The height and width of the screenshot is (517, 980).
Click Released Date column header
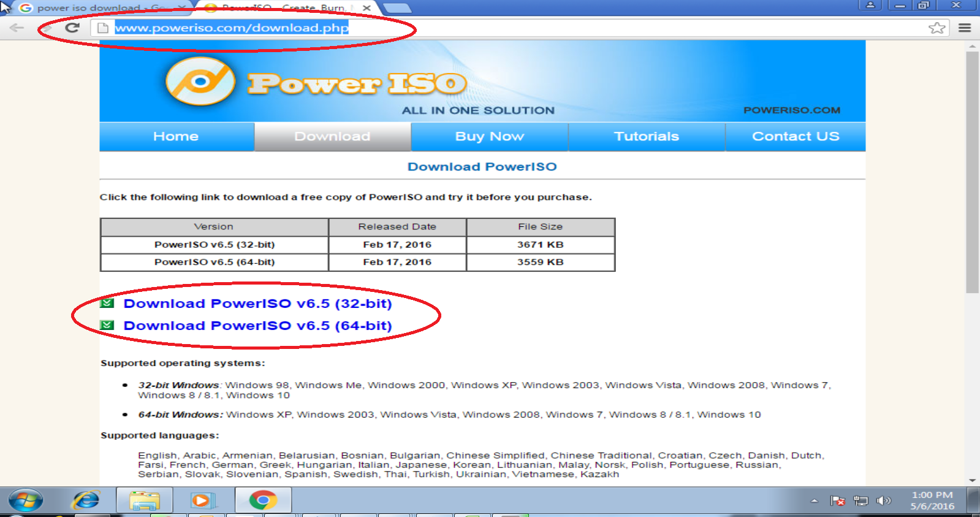click(397, 227)
